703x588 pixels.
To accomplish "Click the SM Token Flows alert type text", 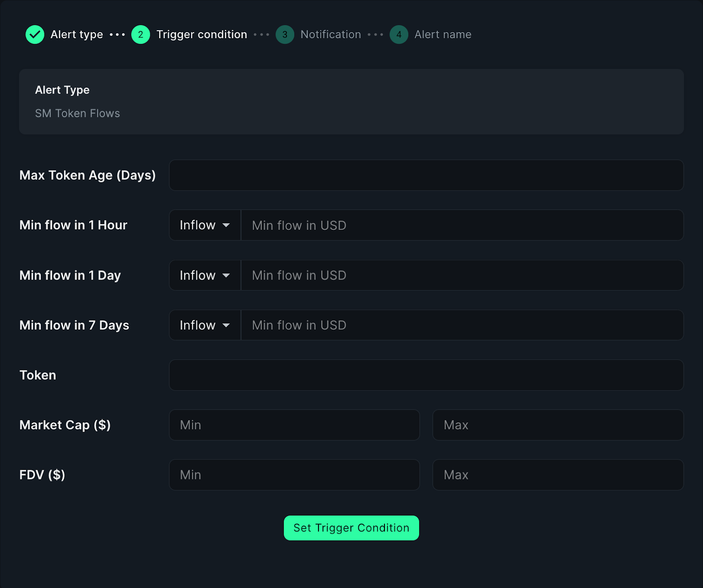I will point(77,113).
